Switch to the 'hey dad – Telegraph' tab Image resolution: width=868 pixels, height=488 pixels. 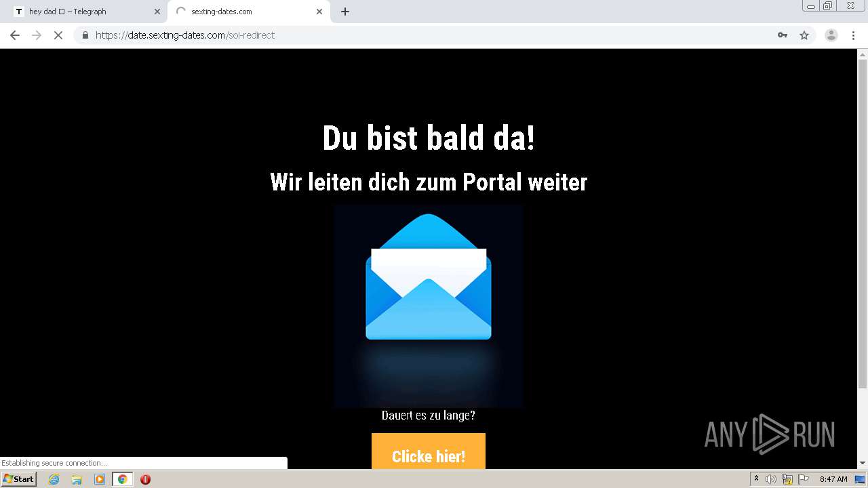(87, 12)
